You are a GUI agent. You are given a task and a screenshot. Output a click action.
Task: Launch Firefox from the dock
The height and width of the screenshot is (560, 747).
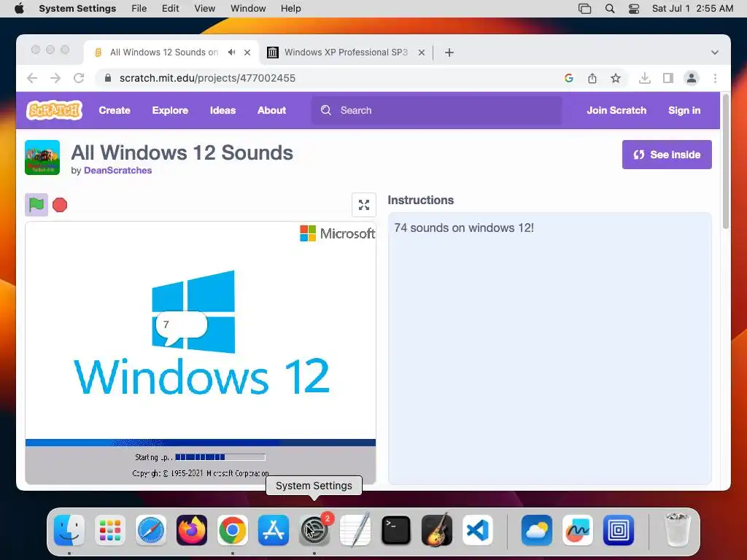[x=192, y=530]
